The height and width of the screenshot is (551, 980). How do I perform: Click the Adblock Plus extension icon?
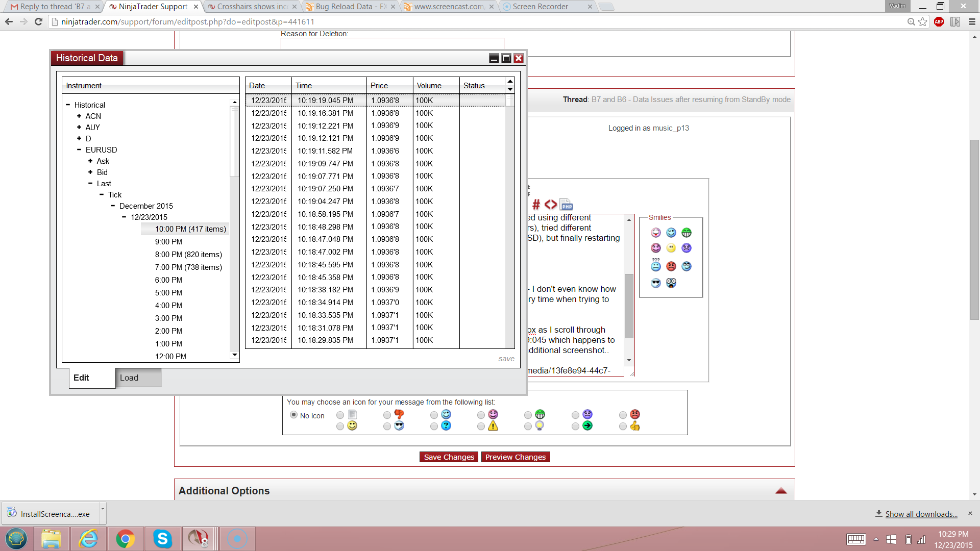click(x=939, y=21)
